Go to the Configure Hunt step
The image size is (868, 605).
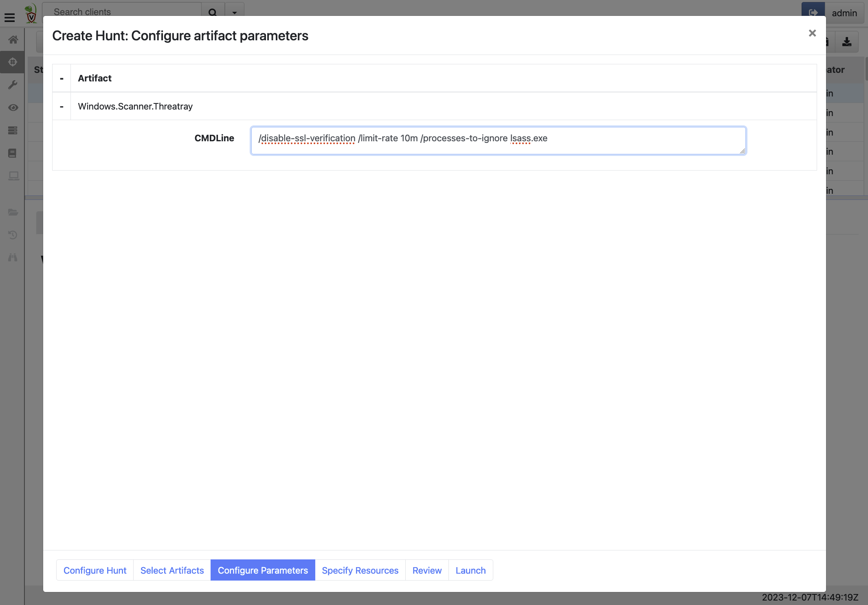coord(95,570)
